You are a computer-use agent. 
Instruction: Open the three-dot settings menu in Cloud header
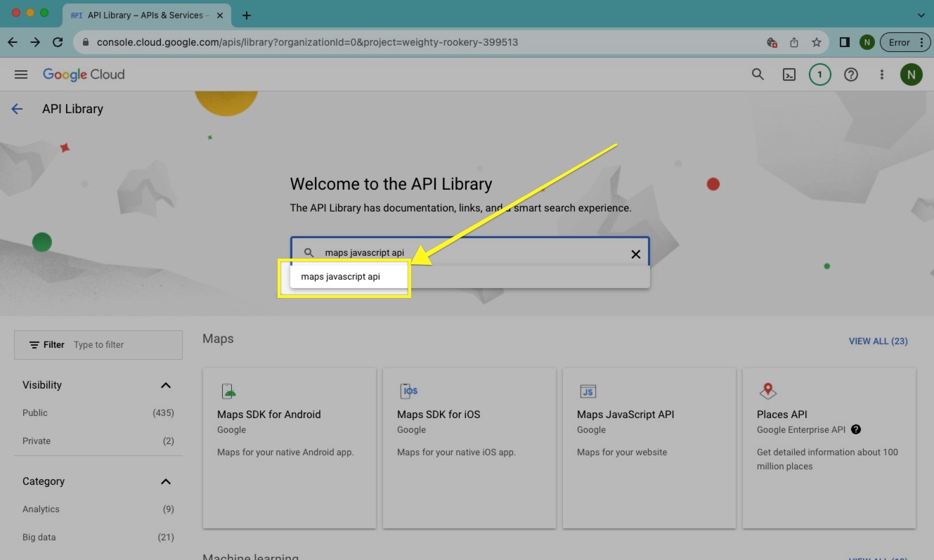coord(881,74)
